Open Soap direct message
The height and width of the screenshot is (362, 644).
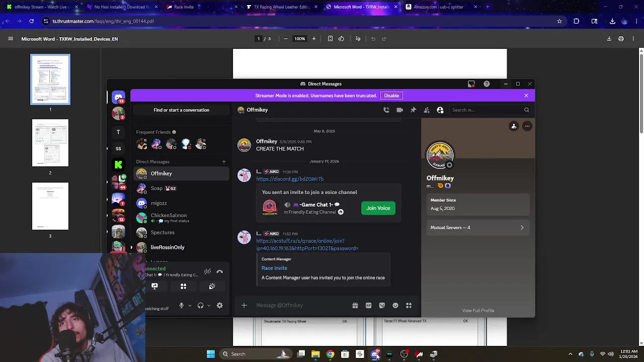pyautogui.click(x=182, y=188)
